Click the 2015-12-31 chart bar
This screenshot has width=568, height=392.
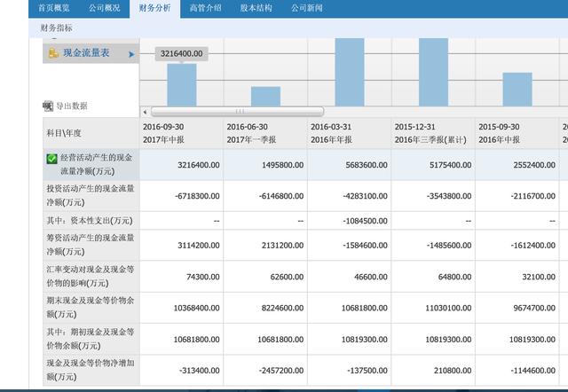(x=434, y=73)
